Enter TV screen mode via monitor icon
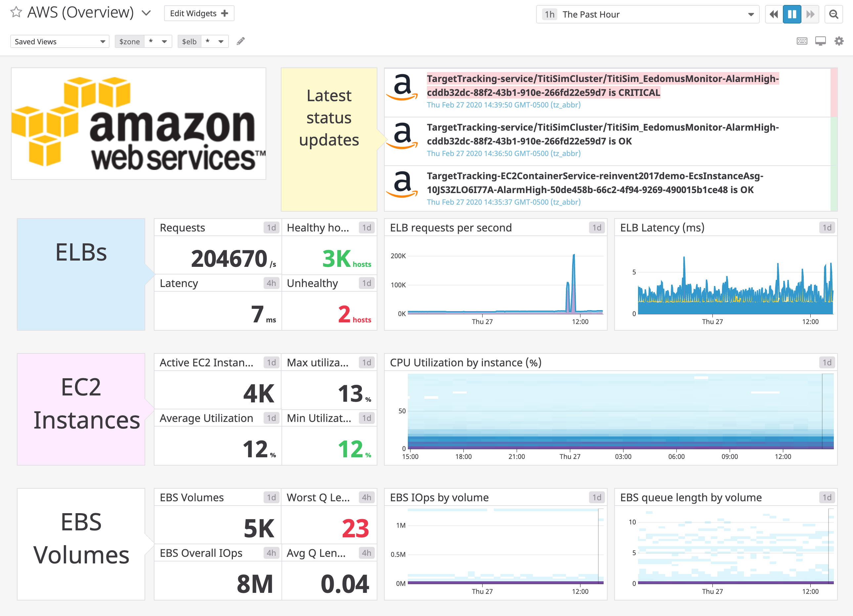853x616 pixels. click(x=820, y=41)
